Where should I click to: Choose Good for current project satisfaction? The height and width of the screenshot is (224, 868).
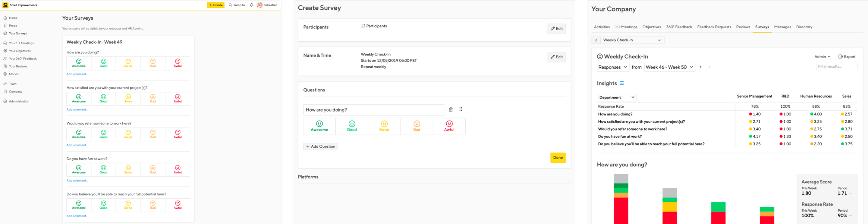tap(103, 99)
